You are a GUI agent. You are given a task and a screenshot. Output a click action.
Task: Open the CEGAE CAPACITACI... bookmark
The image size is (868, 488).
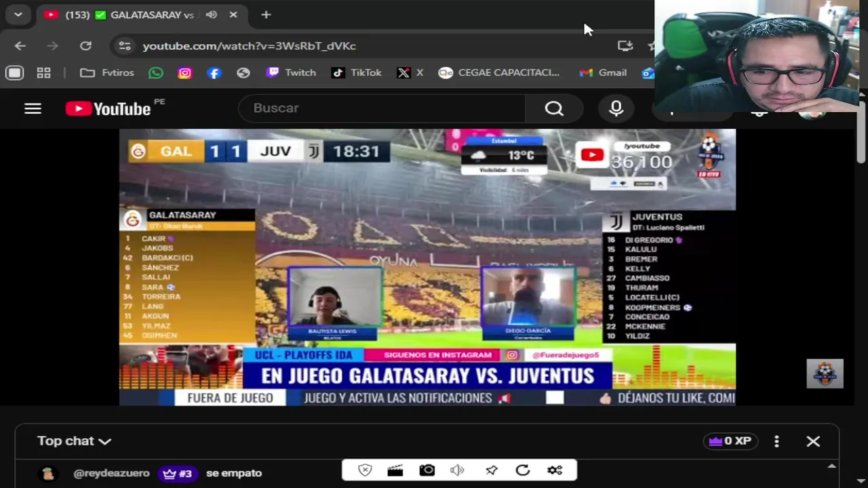coord(499,73)
